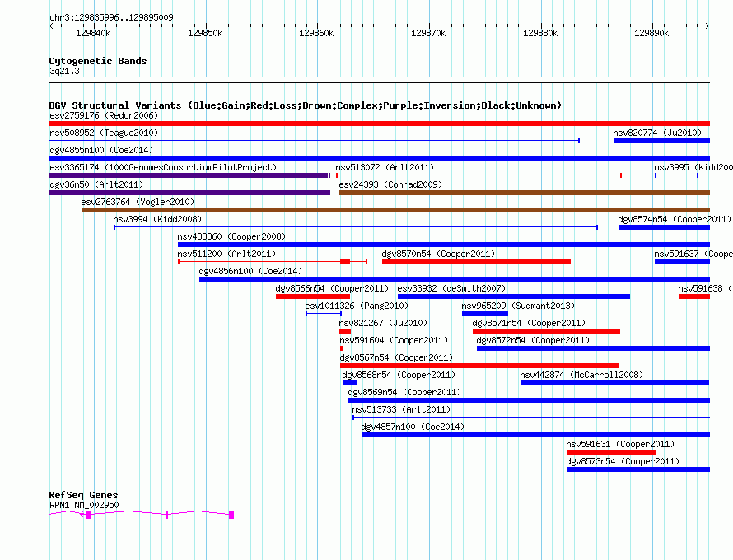Click nsv821267 (Ju2010) label
The image size is (733, 560).
pyautogui.click(x=383, y=323)
